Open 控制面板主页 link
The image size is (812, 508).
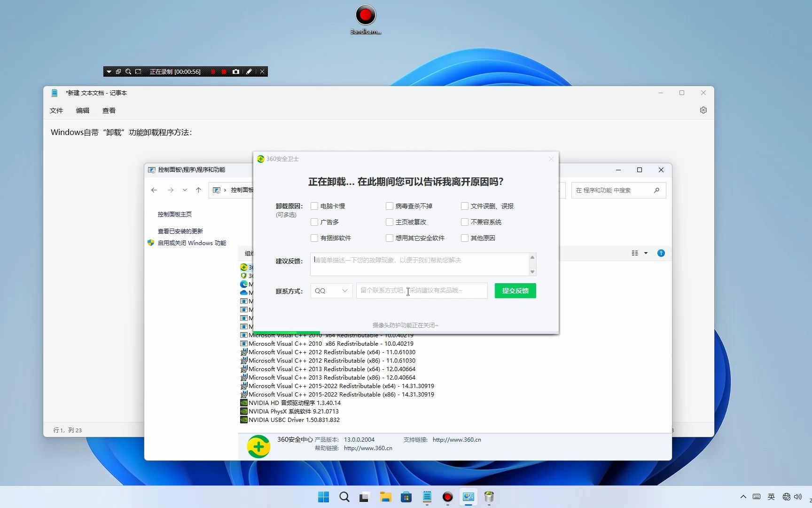click(175, 214)
